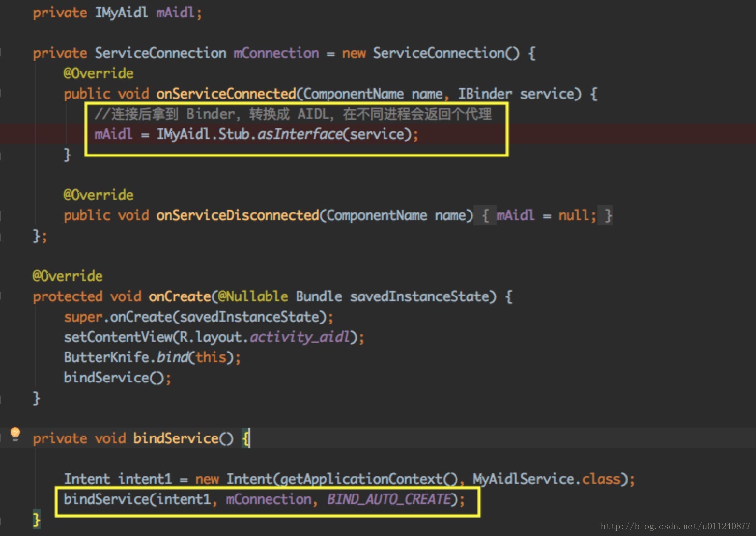The image size is (756, 536).
Task: Collapse the onServiceConnected method fold marker
Action: pos(1,94)
